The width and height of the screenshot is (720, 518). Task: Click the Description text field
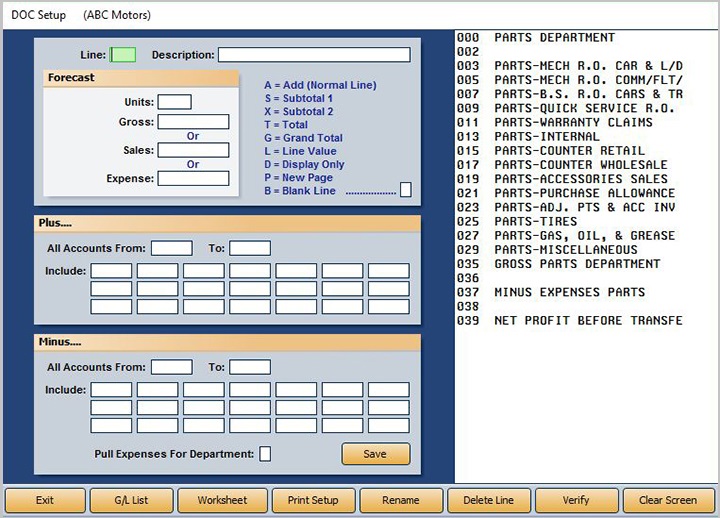coord(314,55)
